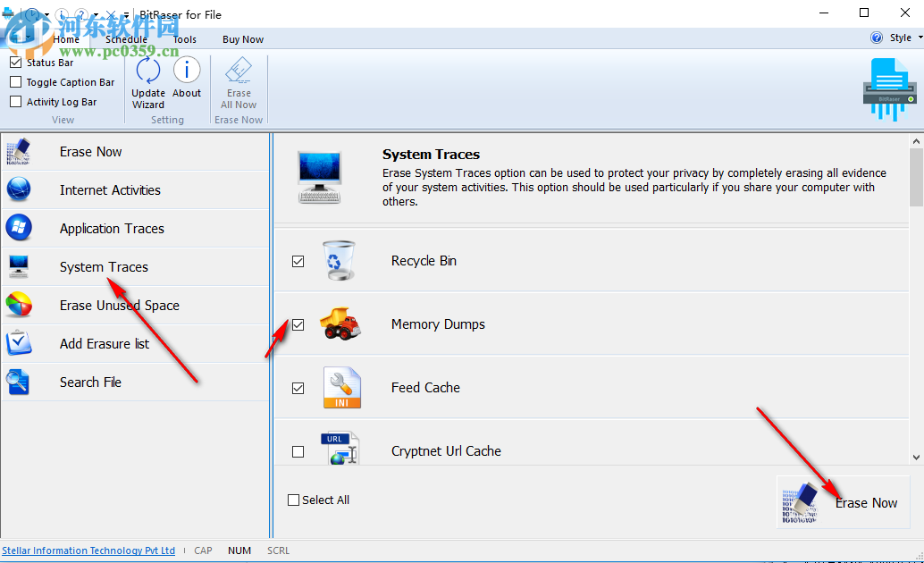The width and height of the screenshot is (924, 563).
Task: Open the Tools ribbon tab
Action: [184, 39]
